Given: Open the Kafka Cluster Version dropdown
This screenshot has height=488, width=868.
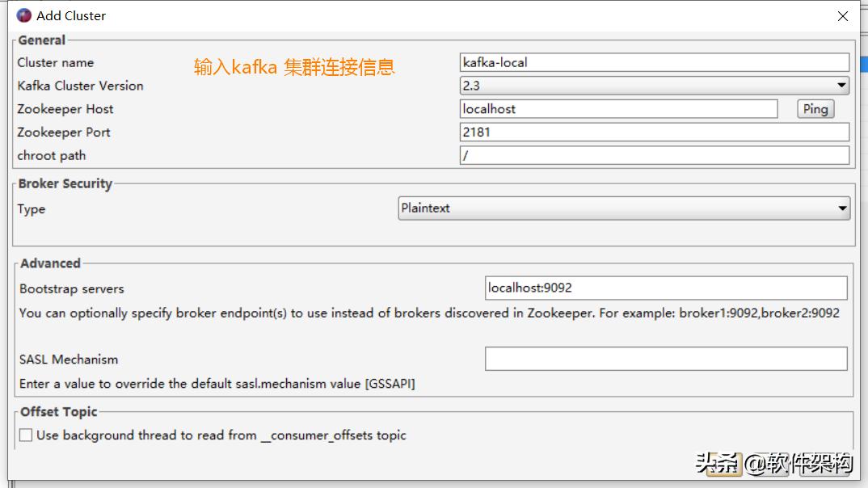Looking at the screenshot, I should [x=655, y=86].
